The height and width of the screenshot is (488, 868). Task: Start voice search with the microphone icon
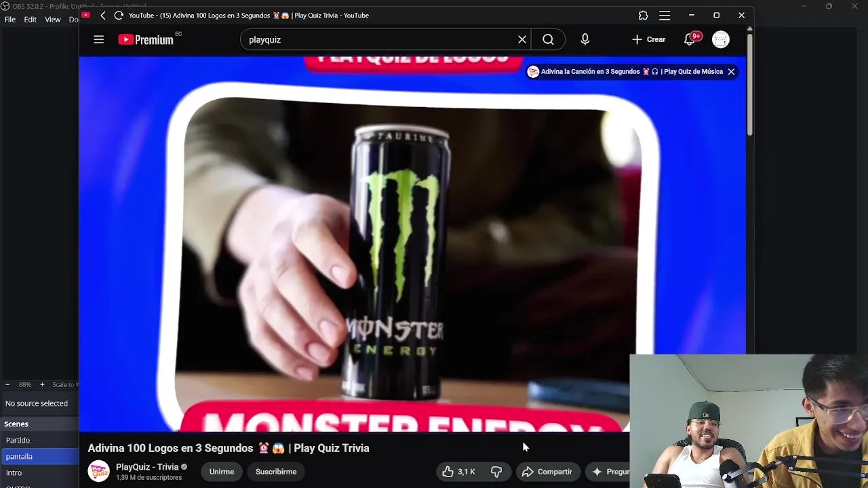click(x=585, y=39)
